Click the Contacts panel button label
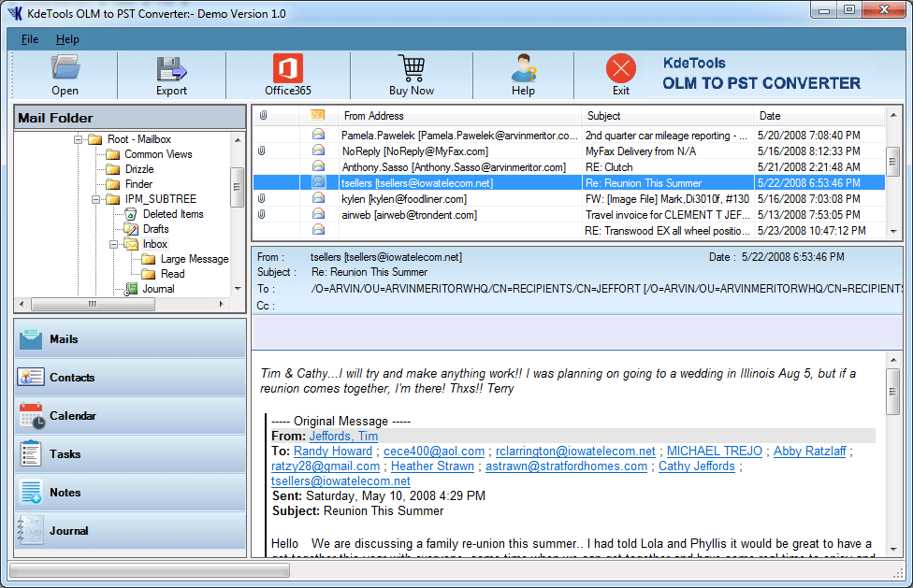The width and height of the screenshot is (913, 588). pyautogui.click(x=72, y=378)
